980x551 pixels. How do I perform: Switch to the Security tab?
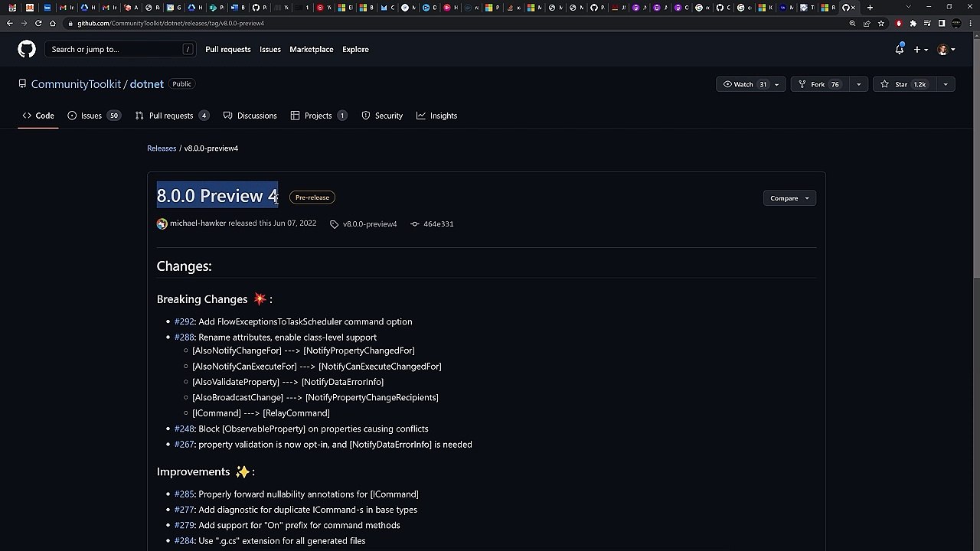[x=382, y=116]
